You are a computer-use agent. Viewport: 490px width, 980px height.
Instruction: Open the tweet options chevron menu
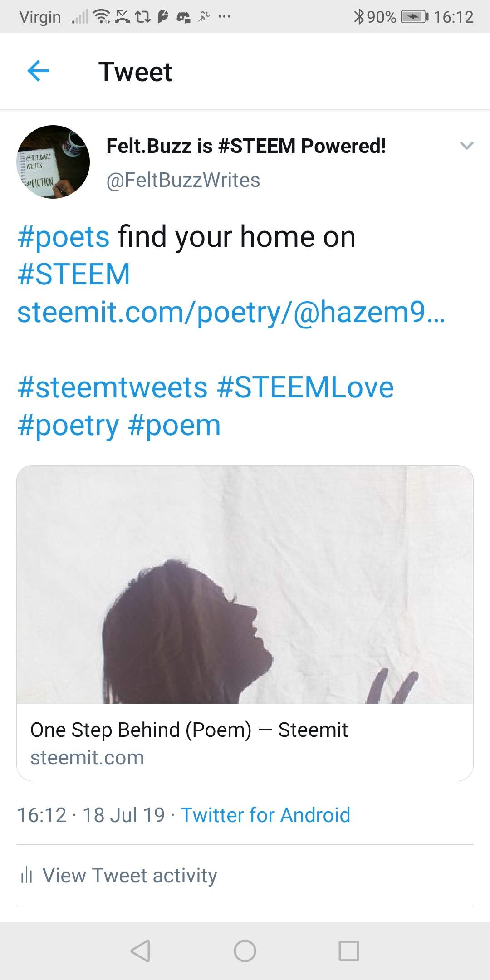466,146
